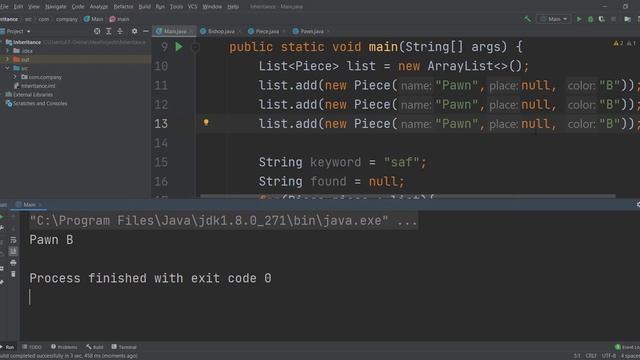Screen dimensions: 640x360
Task: Expand External Libraries node
Action: pyautogui.click(x=2, y=94)
